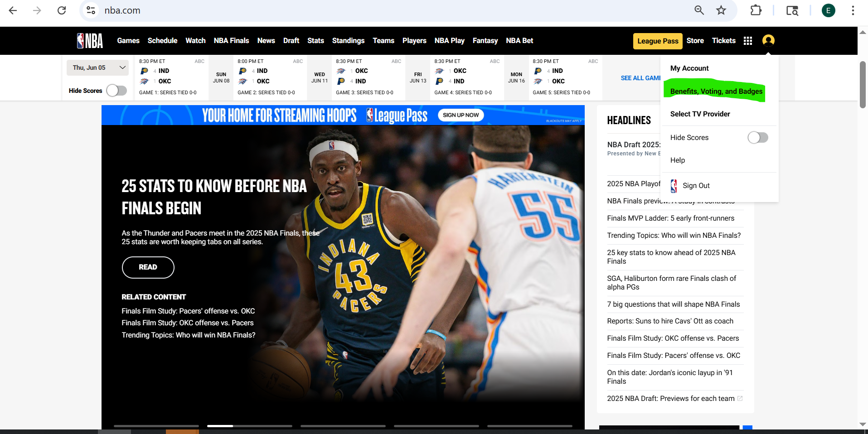Select My Account from the menu
The image size is (868, 434).
(689, 68)
